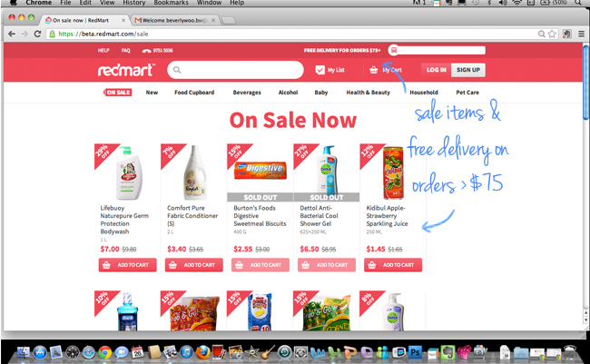Open the Food Cupboard category menu

point(194,93)
